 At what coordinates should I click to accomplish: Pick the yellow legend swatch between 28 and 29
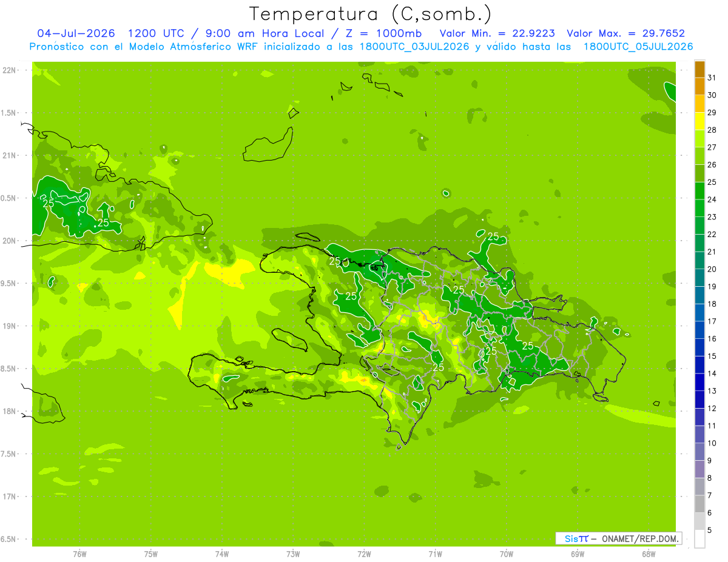[x=699, y=121]
